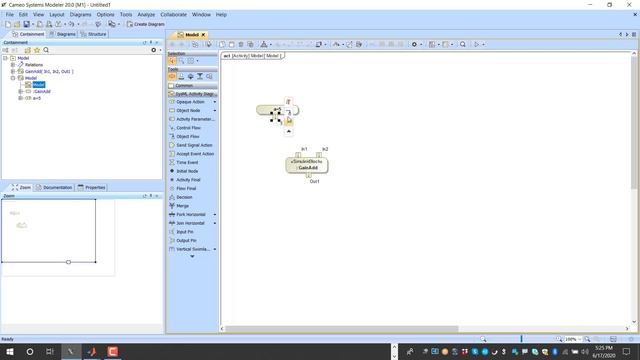Close the Model diagram tab
Screen dimensions: 640x360
(x=203, y=35)
